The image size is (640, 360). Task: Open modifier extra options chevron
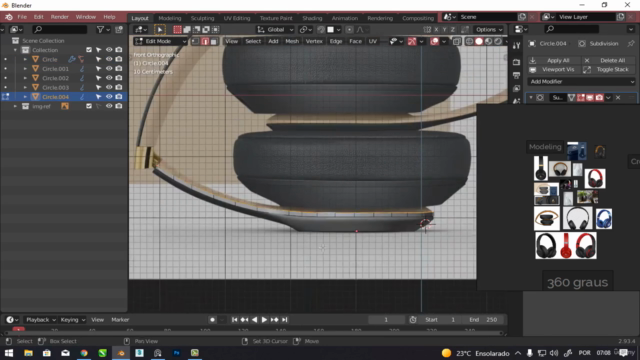point(608,98)
